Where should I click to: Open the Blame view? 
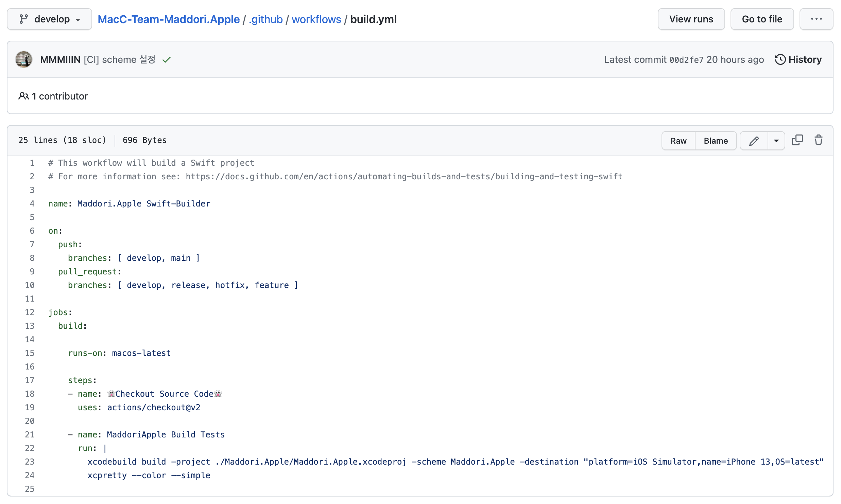point(716,141)
